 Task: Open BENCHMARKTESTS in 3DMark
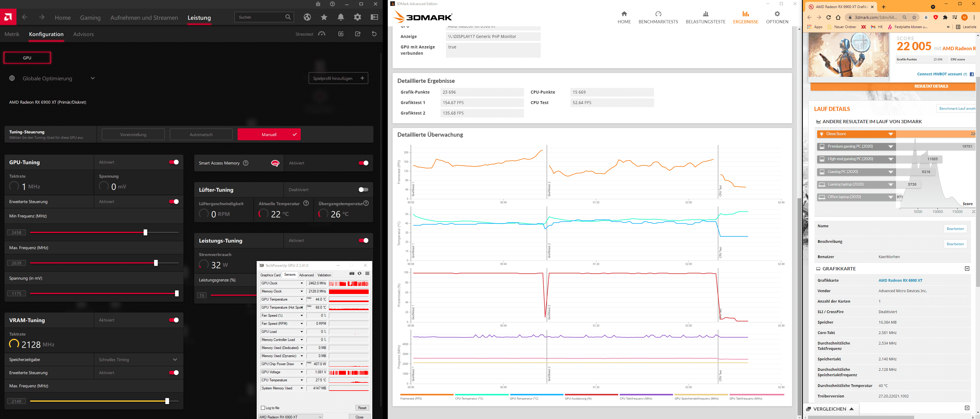[658, 17]
